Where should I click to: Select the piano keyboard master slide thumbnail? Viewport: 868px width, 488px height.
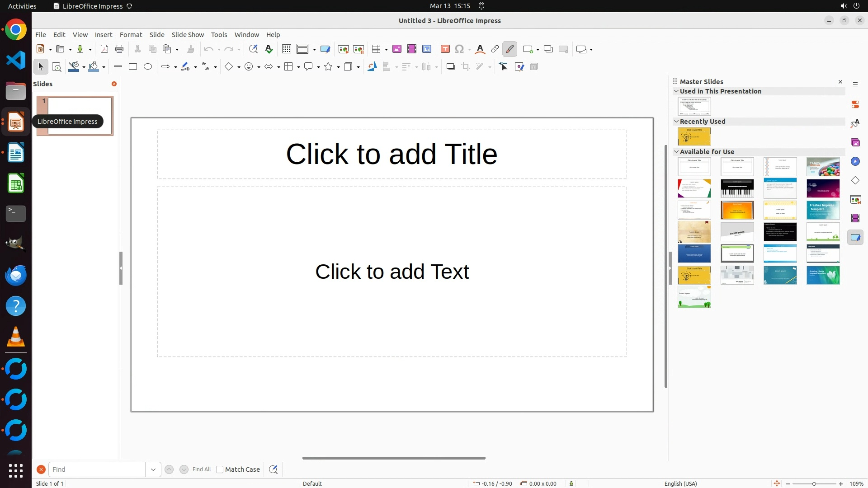[737, 188]
